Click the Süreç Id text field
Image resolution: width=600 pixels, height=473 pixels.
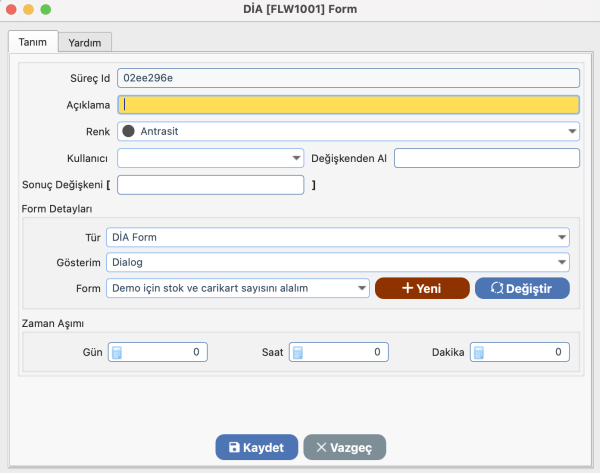click(348, 77)
